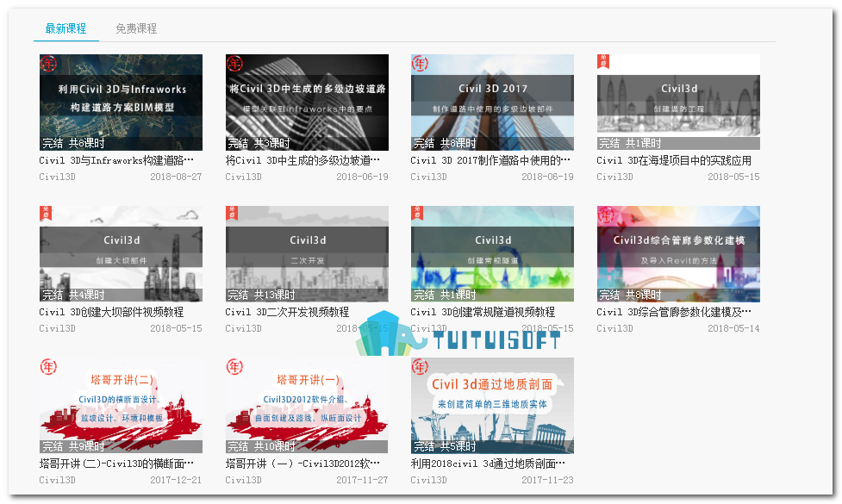Open title link Civil 3D综合管廊参数化建模及…
The height and width of the screenshot is (504, 842).
click(x=674, y=312)
